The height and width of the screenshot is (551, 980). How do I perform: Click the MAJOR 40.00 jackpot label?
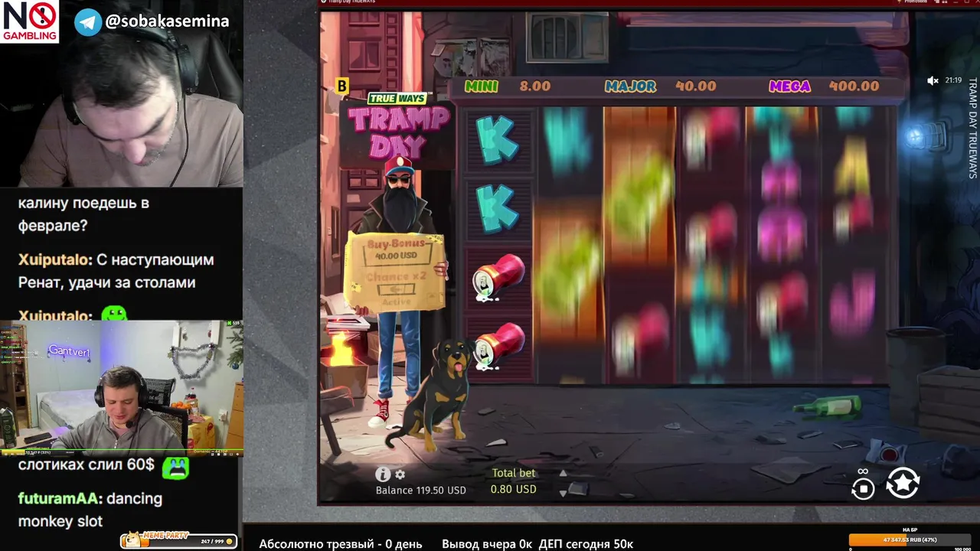pos(660,86)
